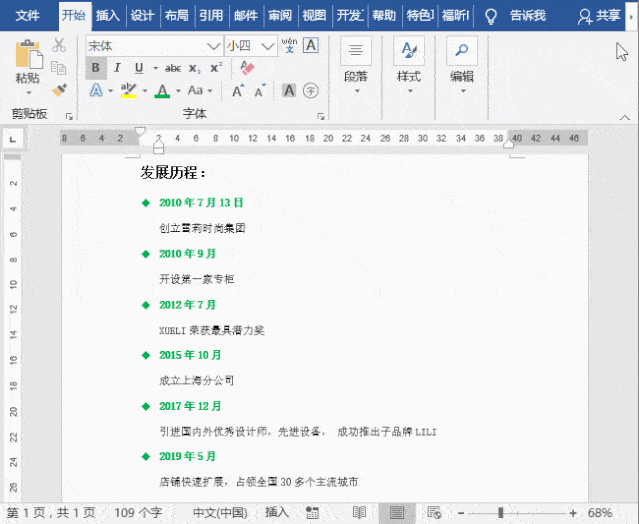Switch to 视图 view tab
639x524 pixels.
coord(314,15)
